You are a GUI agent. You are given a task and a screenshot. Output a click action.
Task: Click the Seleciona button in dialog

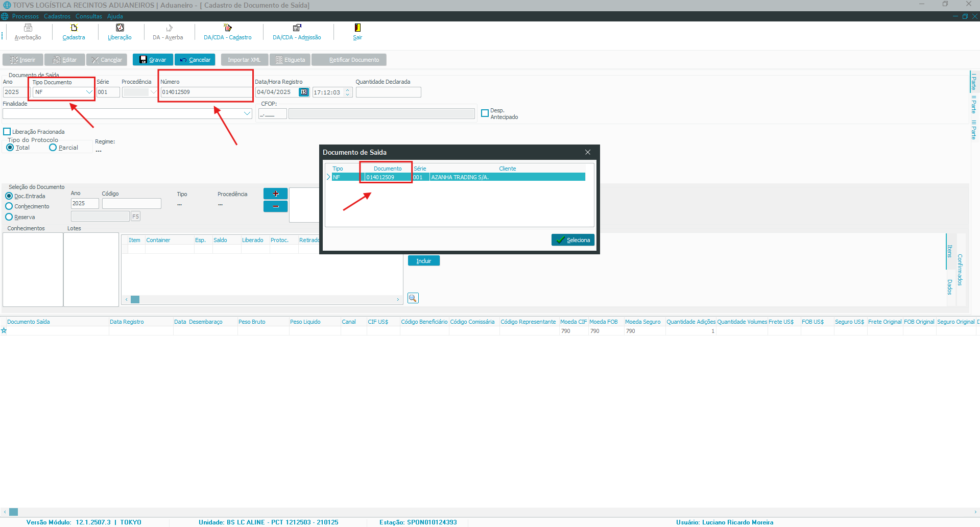(x=573, y=240)
